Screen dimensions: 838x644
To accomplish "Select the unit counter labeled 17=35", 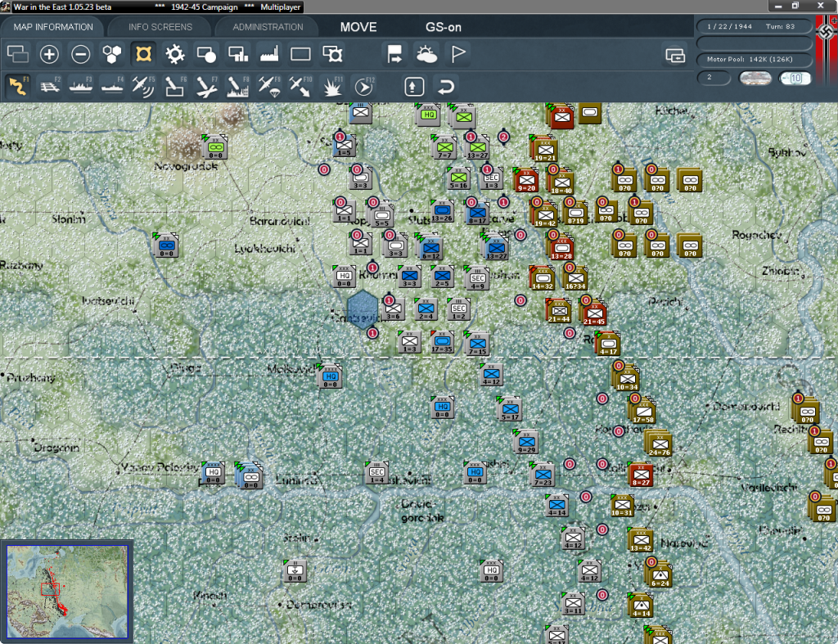I will click(x=442, y=343).
